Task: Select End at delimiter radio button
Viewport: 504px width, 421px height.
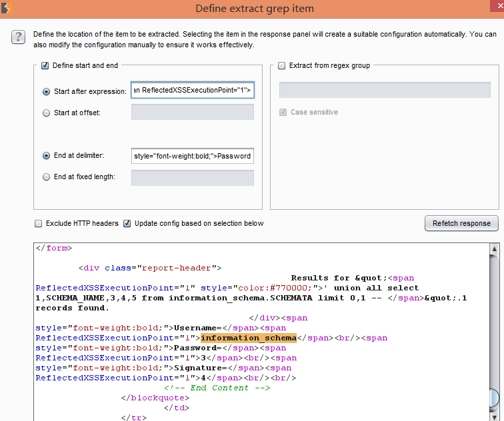Action: (x=46, y=155)
